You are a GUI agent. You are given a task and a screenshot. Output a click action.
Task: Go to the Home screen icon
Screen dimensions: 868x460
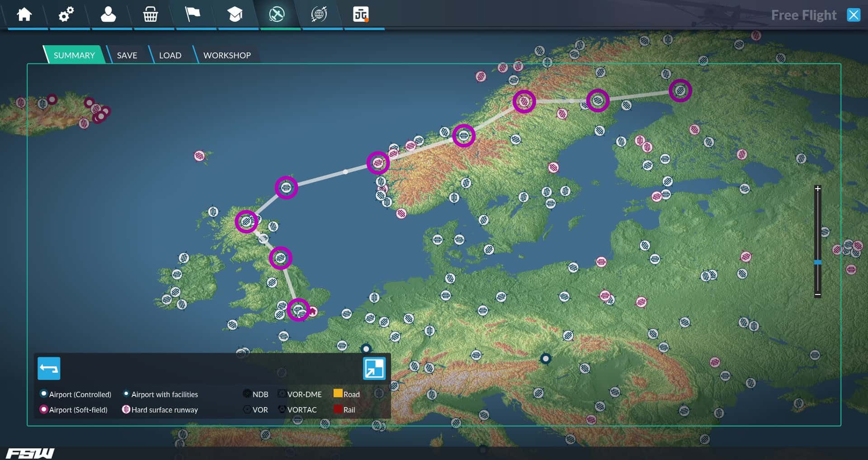(24, 14)
